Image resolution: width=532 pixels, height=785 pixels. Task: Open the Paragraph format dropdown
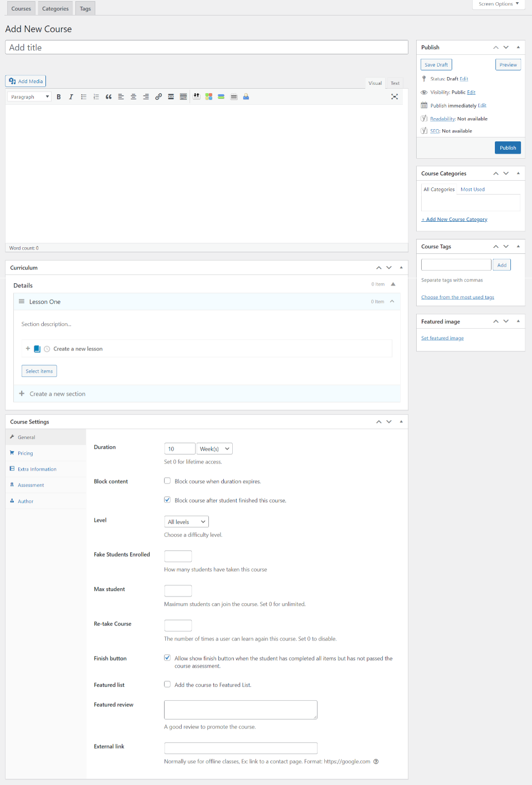[x=30, y=97]
